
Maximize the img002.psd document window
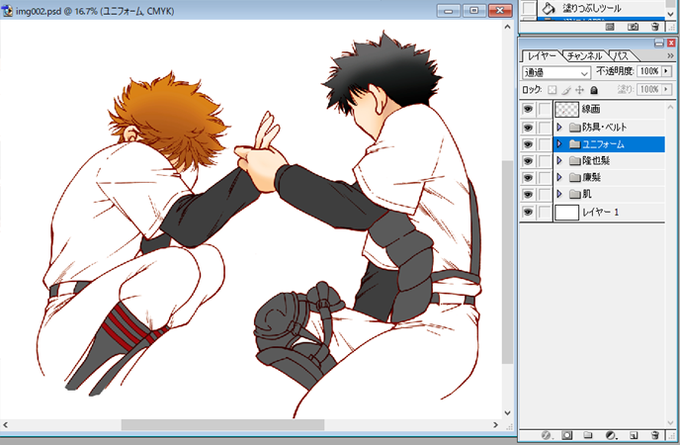point(474,10)
